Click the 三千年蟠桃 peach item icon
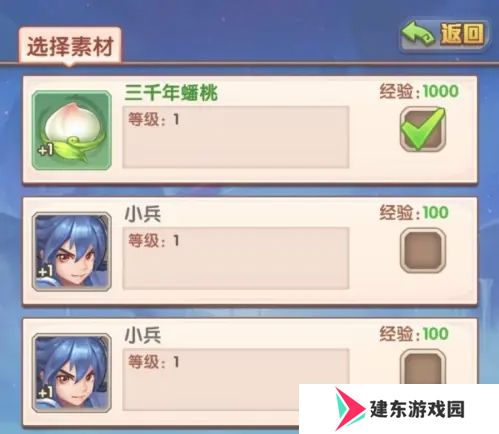 click(72, 130)
